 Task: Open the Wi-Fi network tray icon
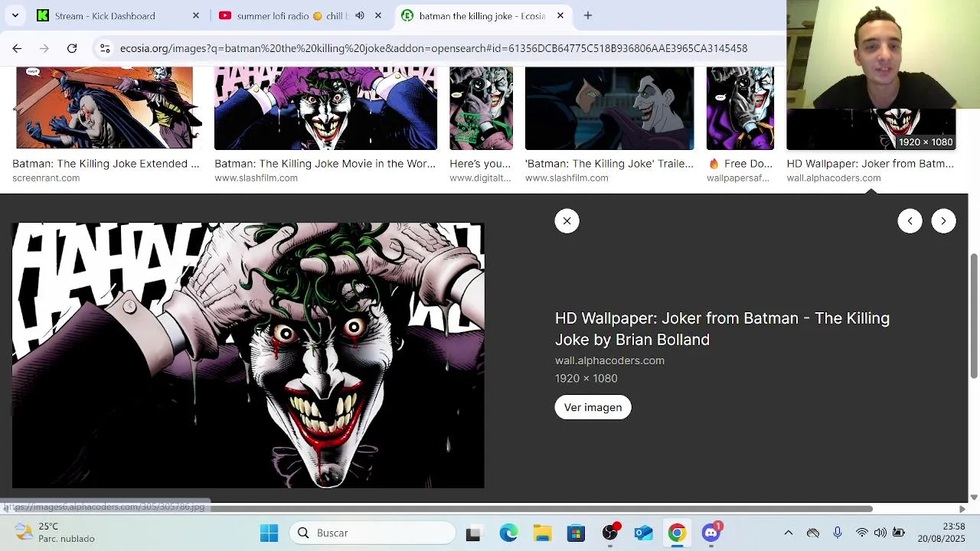click(x=862, y=533)
